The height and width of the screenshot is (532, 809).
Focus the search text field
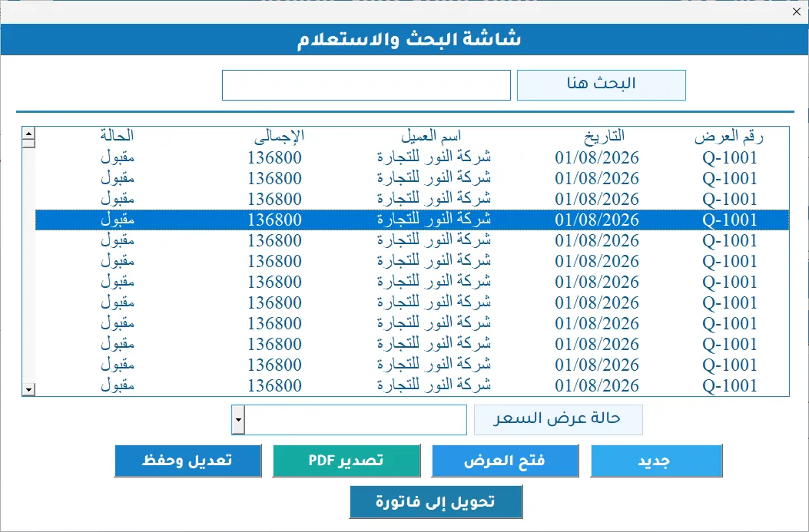366,85
